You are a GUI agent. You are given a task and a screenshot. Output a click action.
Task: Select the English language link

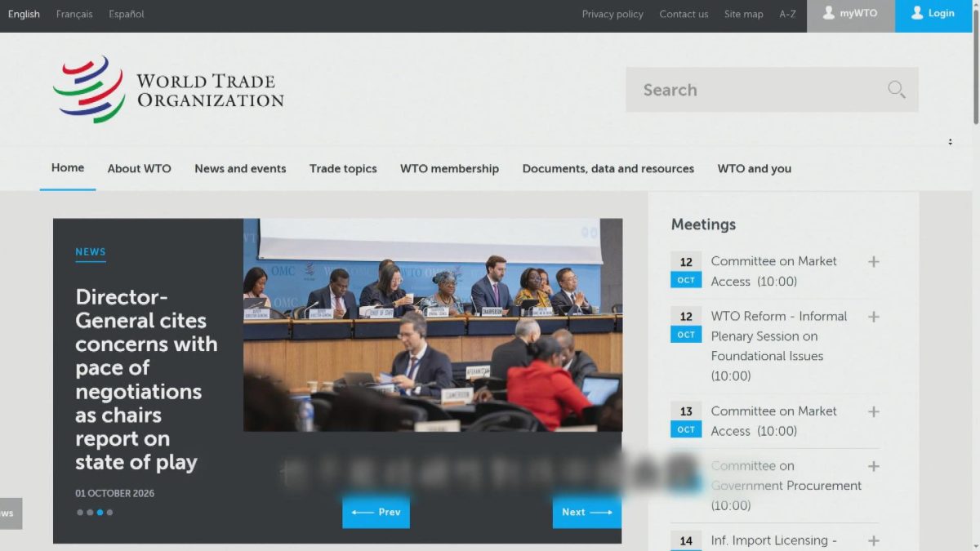[x=24, y=14]
